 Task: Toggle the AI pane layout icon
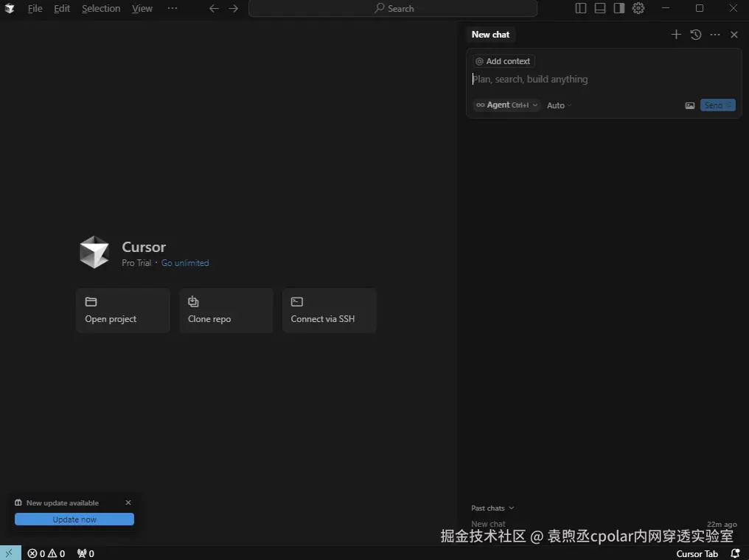click(x=619, y=8)
